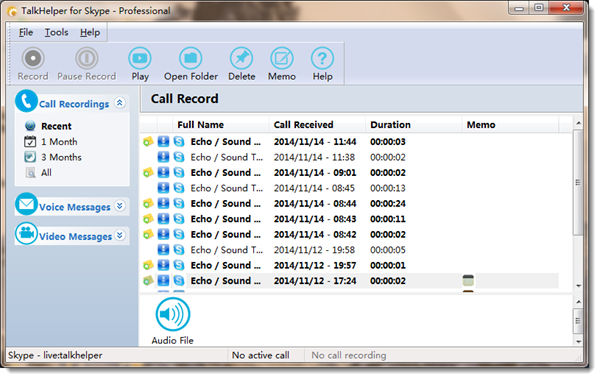Open the Memo editor icon
600x379 pixels.
point(282,58)
